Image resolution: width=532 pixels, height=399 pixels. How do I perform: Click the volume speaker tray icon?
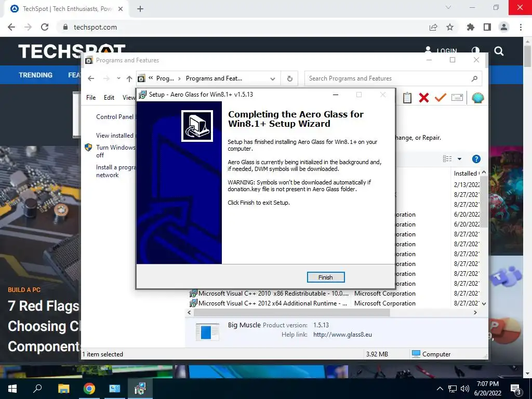click(465, 389)
